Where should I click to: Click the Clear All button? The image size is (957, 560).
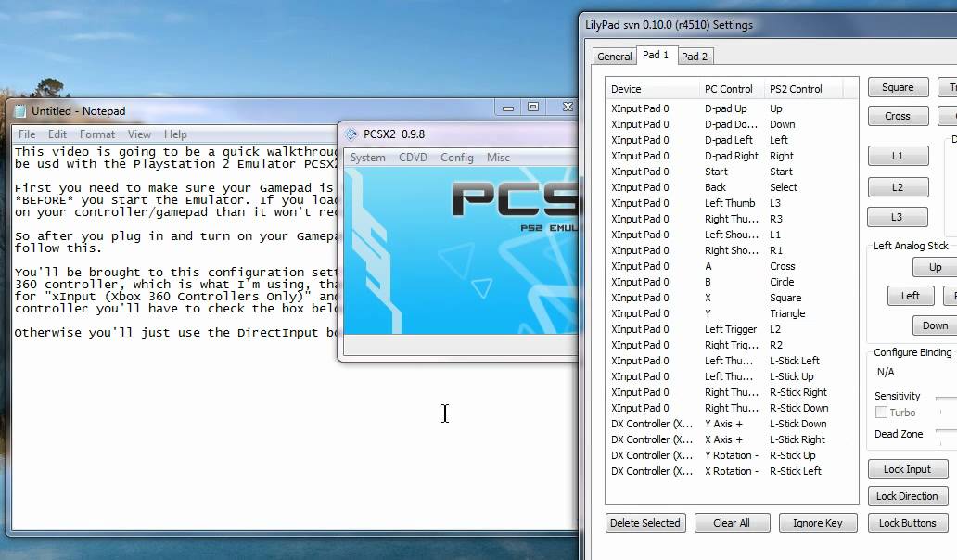click(x=732, y=523)
